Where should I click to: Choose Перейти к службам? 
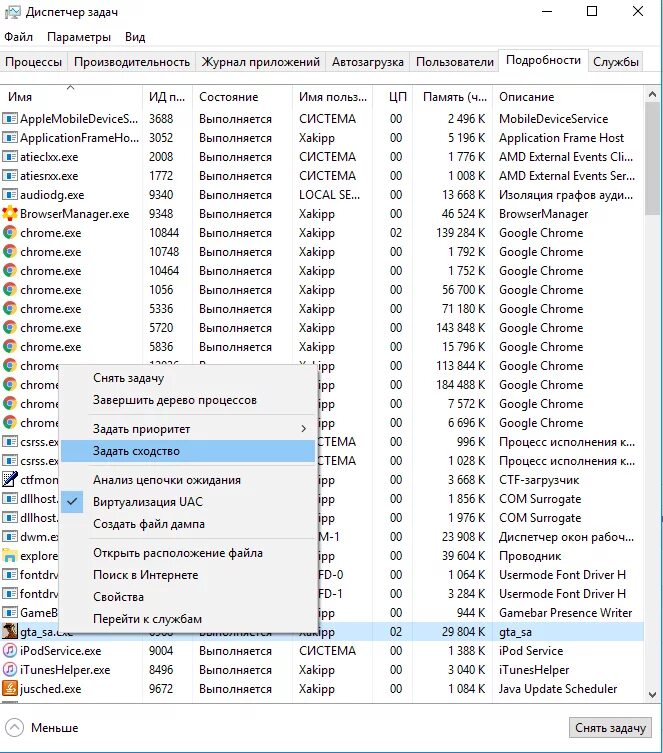point(188,619)
